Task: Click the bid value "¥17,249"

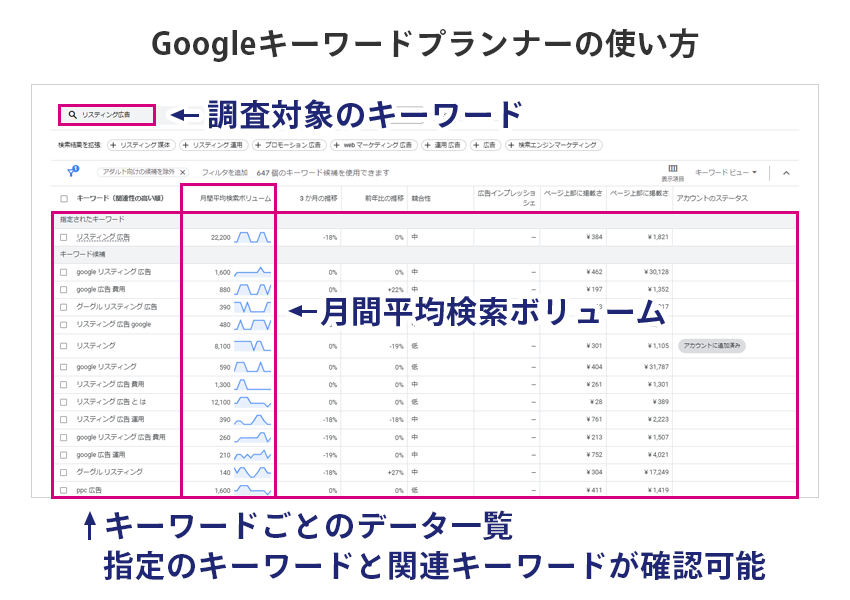Action: point(656,472)
